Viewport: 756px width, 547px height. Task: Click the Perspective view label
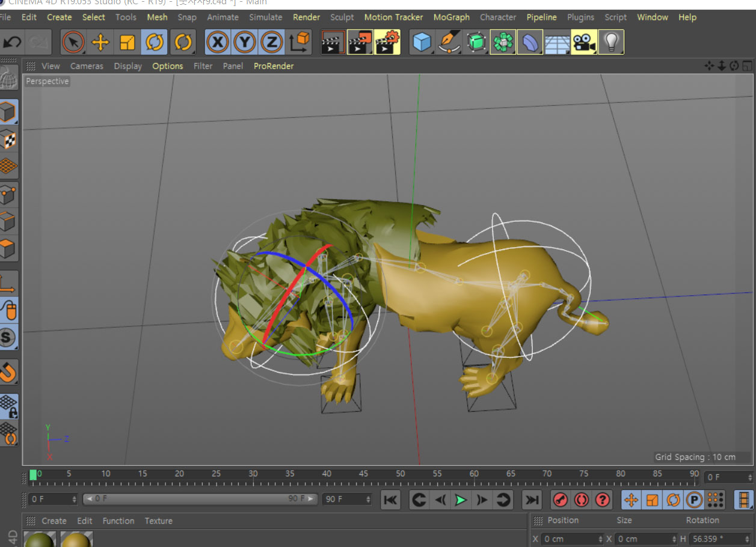coord(48,81)
